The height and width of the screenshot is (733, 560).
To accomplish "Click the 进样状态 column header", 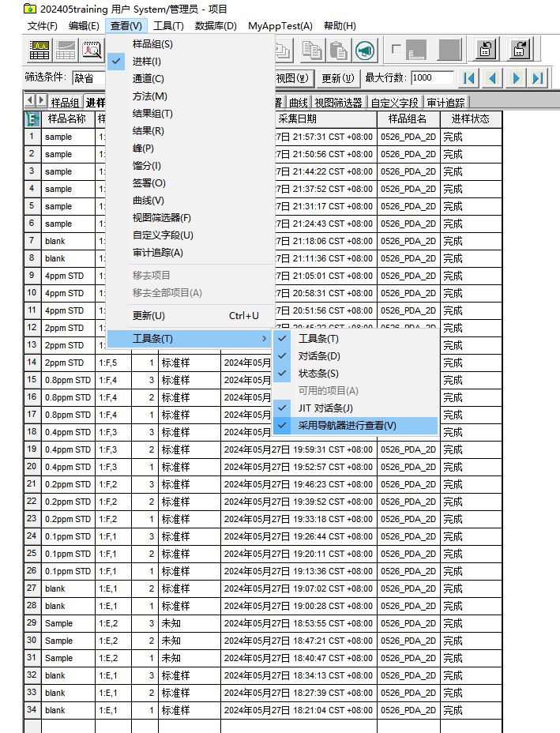I will 471,118.
